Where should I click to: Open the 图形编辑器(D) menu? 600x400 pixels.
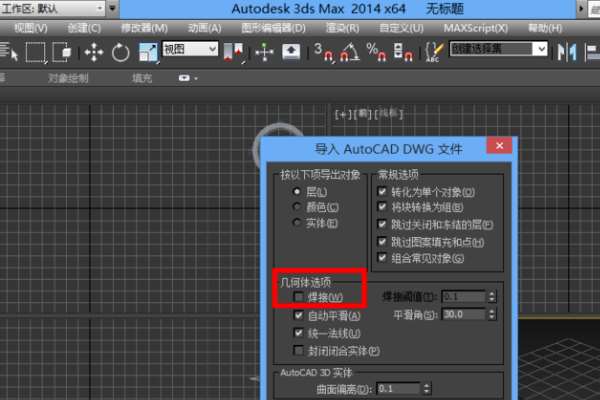click(x=274, y=28)
